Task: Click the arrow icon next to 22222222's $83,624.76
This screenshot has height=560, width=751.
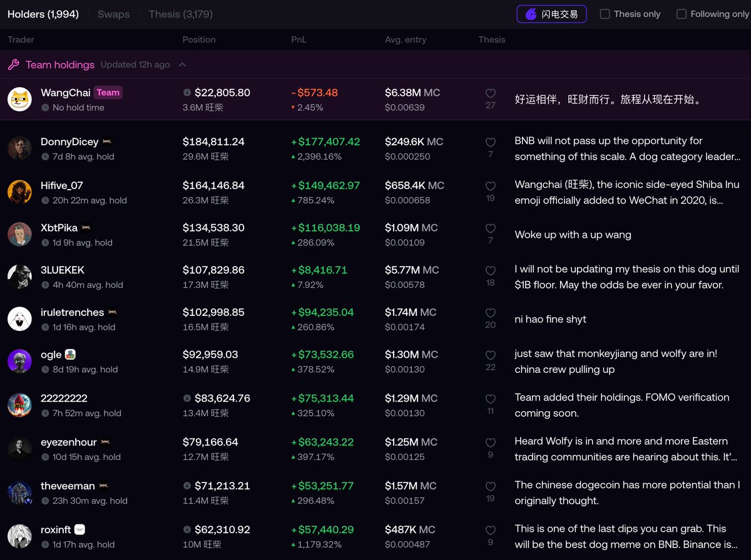Action: pos(187,399)
